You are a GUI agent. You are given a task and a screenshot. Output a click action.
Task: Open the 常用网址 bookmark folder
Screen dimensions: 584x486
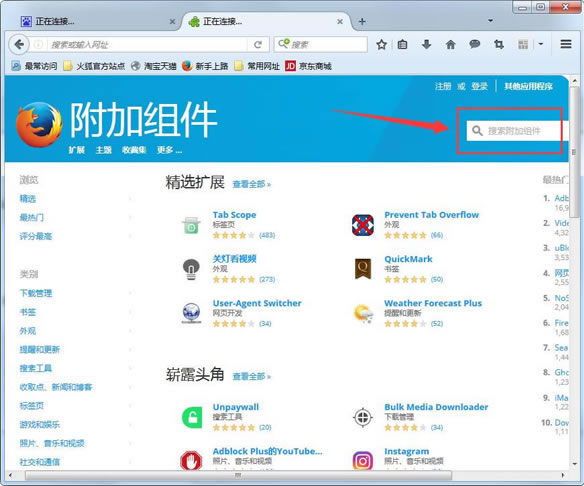pos(257,66)
